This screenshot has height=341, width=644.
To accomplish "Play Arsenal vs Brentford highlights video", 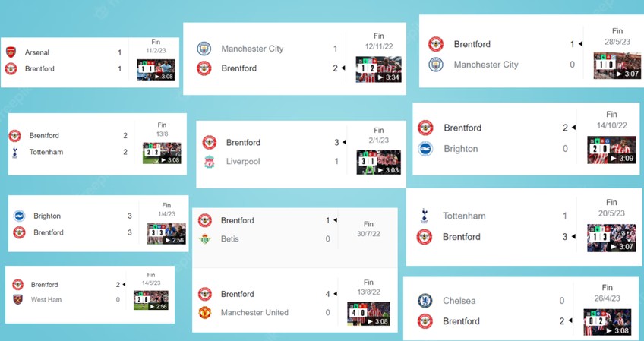I will [156, 71].
